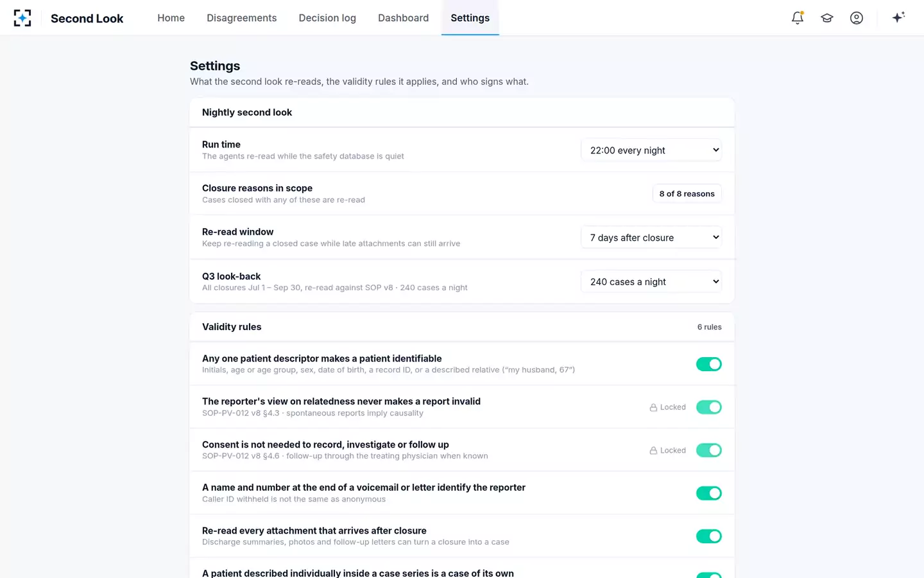Viewport: 924px width, 578px height.
Task: Toggle the patient descriptor identifiable rule
Action: click(709, 364)
